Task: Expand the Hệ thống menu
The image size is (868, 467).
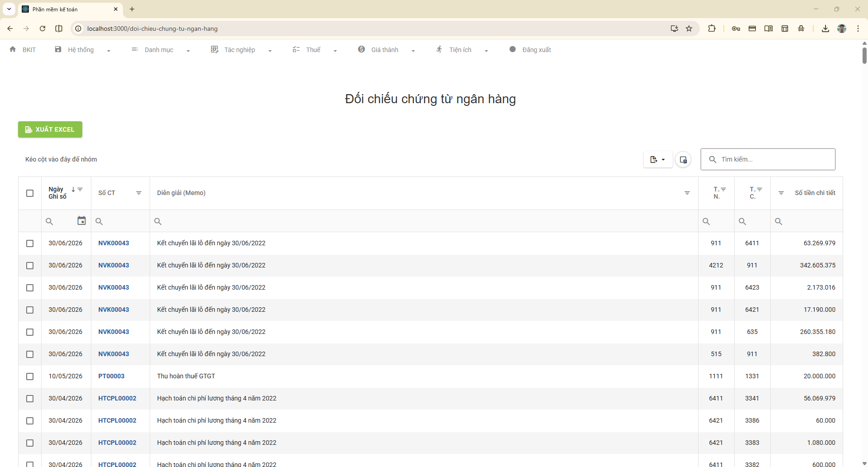Action: tap(82, 50)
